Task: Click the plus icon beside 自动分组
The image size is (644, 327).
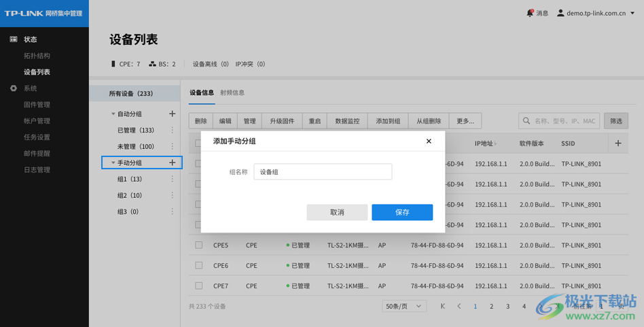Action: click(x=172, y=114)
